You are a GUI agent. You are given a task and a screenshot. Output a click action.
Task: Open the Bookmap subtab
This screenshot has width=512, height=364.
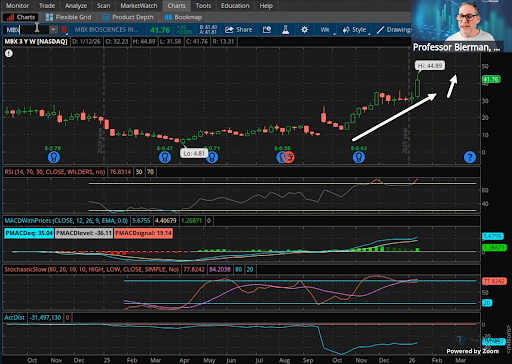coord(183,17)
